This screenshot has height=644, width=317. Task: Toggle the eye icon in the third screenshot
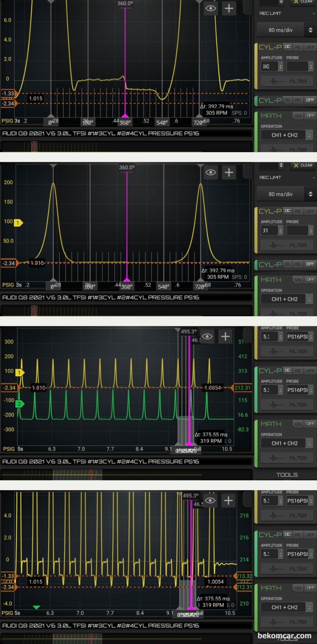(x=207, y=337)
